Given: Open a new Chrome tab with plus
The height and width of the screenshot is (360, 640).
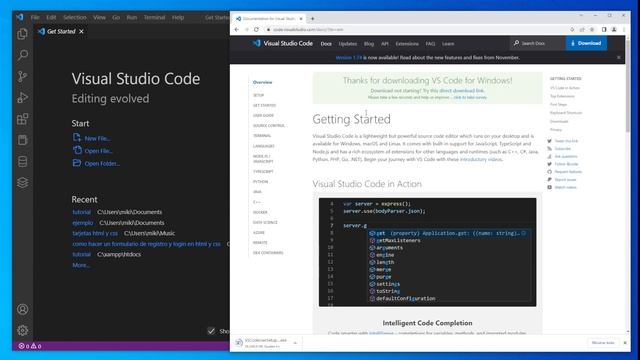Looking at the screenshot, I should tap(313, 18).
